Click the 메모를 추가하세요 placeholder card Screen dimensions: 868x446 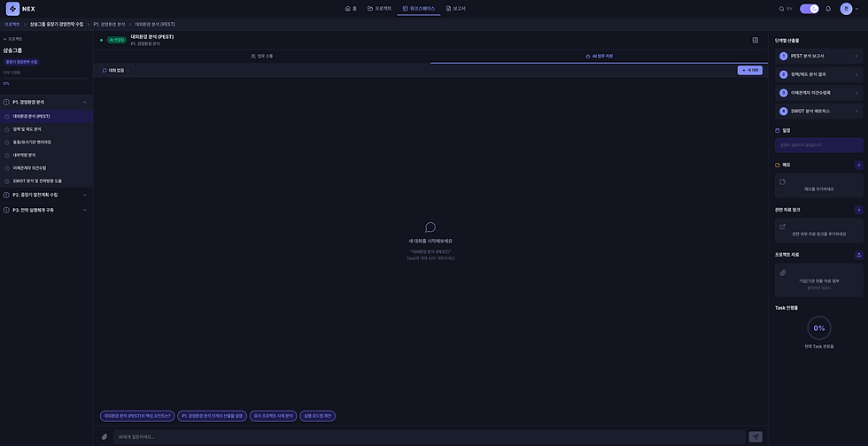[x=818, y=185]
